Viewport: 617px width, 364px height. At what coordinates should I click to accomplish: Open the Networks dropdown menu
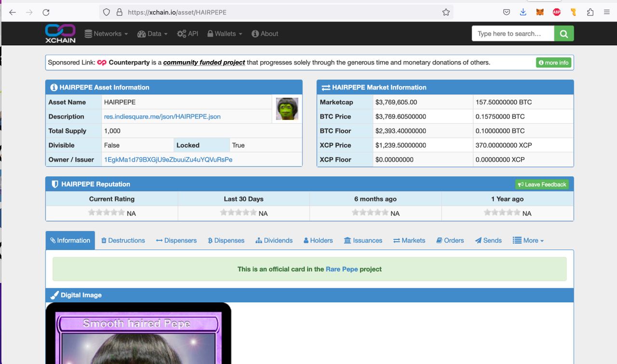click(x=106, y=34)
